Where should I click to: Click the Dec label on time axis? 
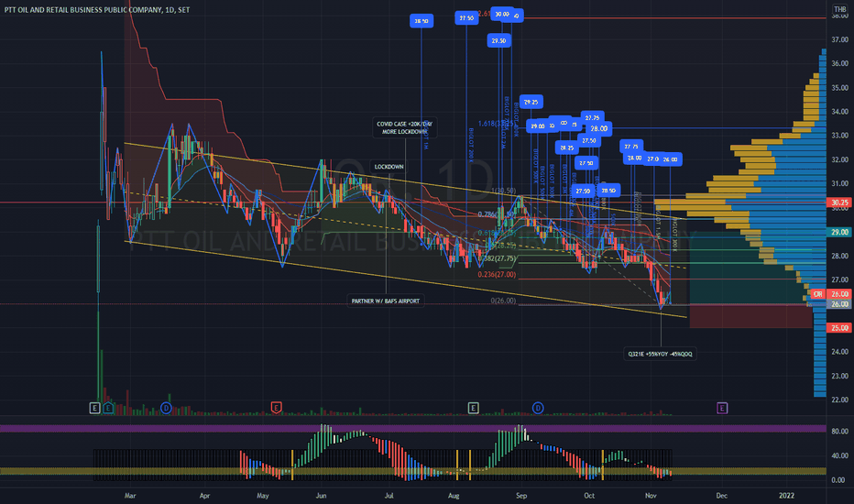click(x=722, y=495)
